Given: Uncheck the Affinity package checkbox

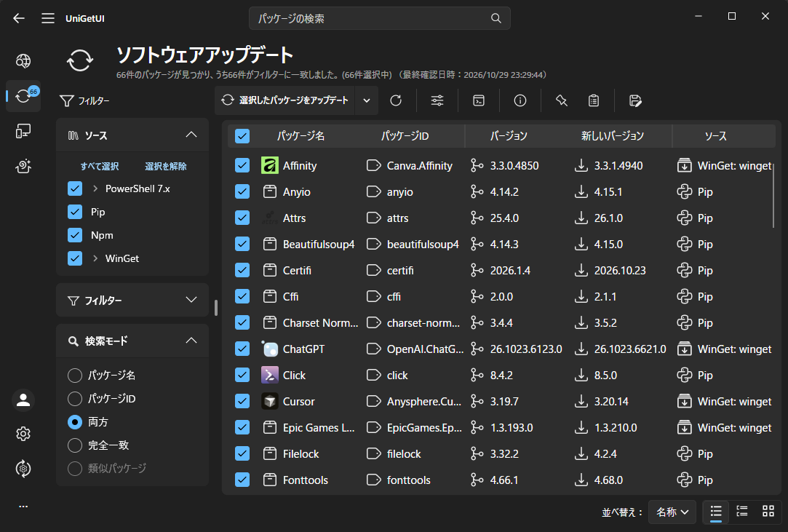Looking at the screenshot, I should coord(242,165).
